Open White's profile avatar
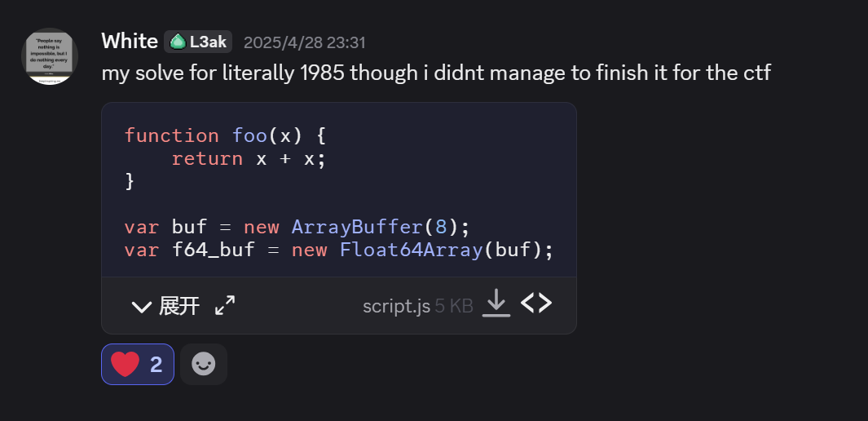Viewport: 868px width, 421px height. tap(49, 56)
